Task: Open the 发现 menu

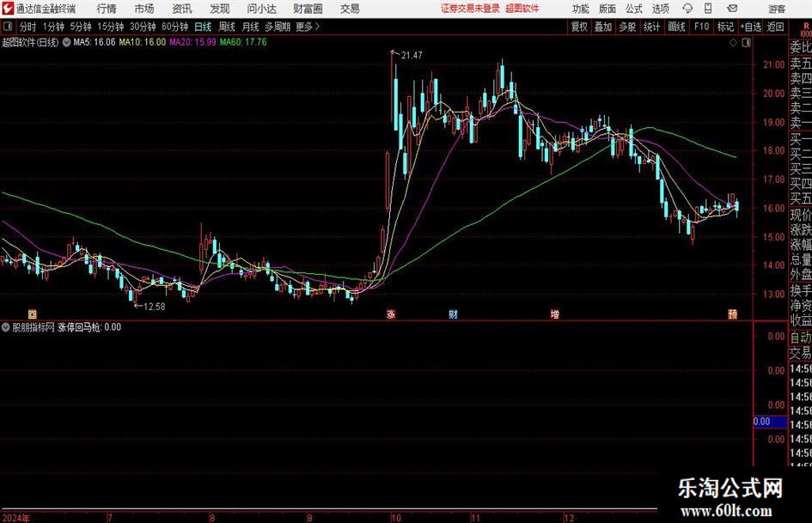Action: tap(220, 9)
